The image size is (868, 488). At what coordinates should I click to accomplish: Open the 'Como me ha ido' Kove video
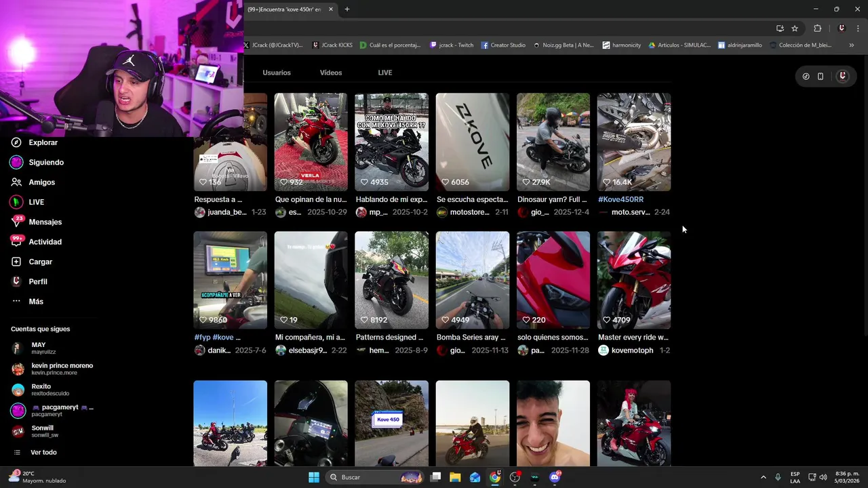391,142
